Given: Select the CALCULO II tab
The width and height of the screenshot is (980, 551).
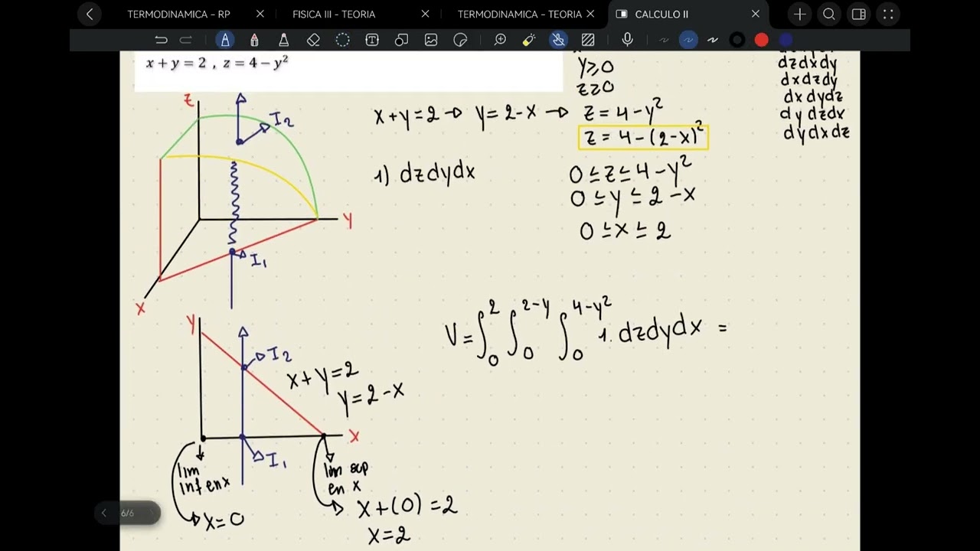Looking at the screenshot, I should coord(661,14).
